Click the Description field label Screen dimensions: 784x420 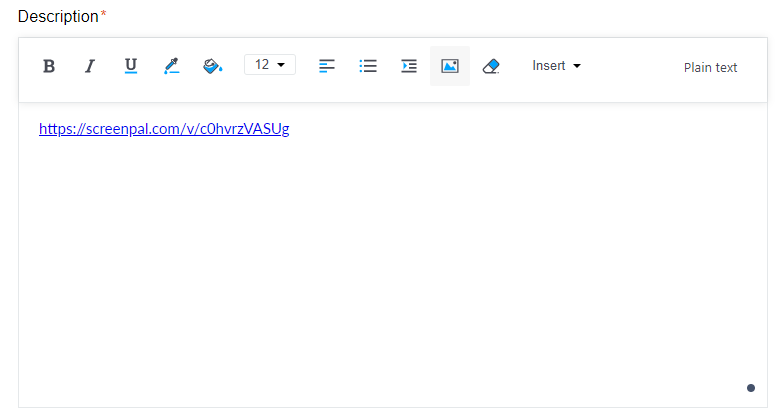58,16
